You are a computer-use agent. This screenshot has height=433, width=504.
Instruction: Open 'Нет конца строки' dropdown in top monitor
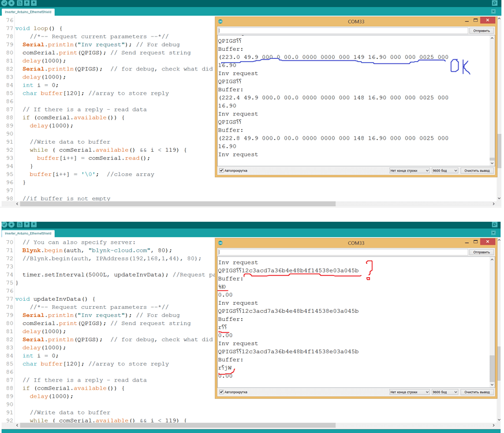pyautogui.click(x=409, y=171)
